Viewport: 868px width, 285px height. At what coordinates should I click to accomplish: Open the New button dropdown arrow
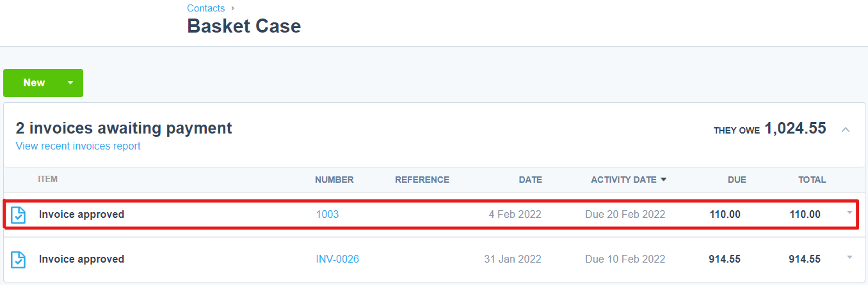[x=70, y=83]
